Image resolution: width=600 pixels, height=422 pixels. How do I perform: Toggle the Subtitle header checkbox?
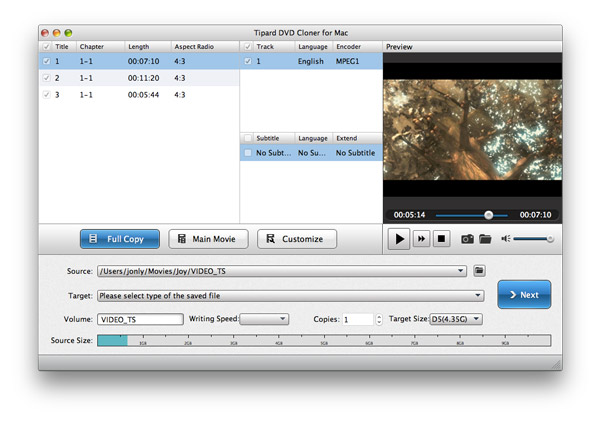(x=248, y=138)
